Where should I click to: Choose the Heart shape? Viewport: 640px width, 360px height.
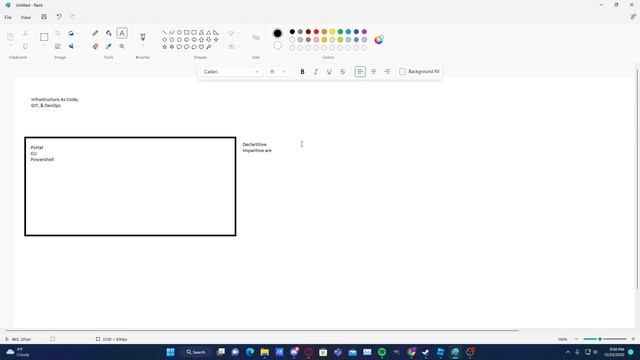(x=201, y=47)
